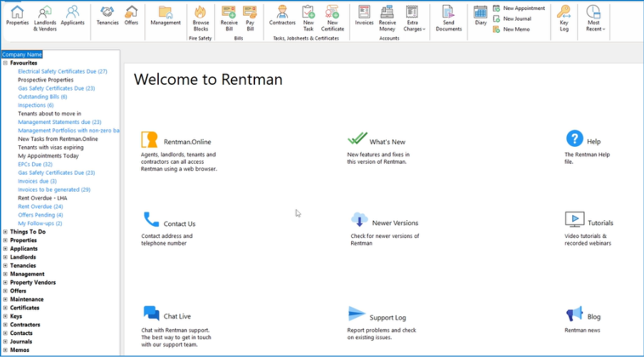This screenshot has height=357, width=644.
Task: Create a New Task
Action: [308, 19]
